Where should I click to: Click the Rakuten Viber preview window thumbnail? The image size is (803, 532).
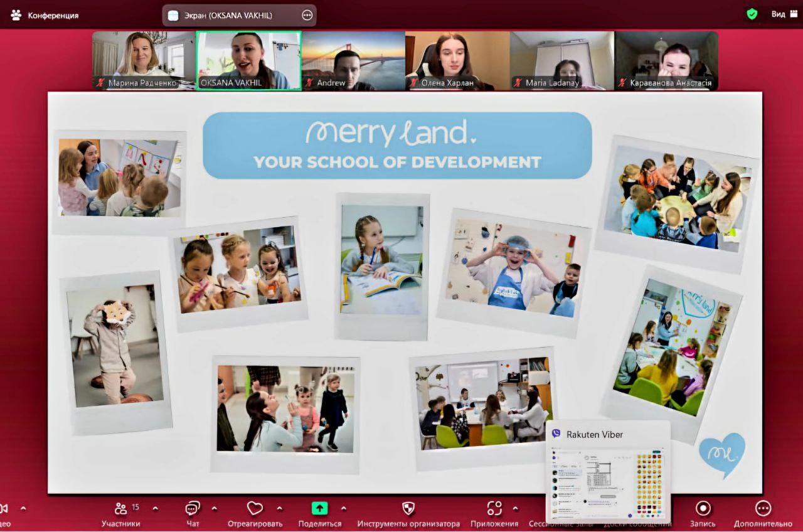(x=607, y=483)
